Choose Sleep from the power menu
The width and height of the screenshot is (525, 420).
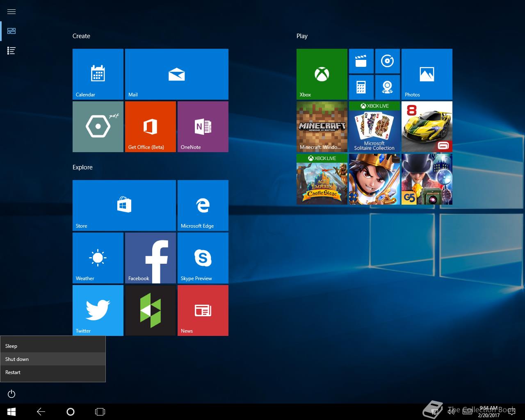[x=53, y=346]
